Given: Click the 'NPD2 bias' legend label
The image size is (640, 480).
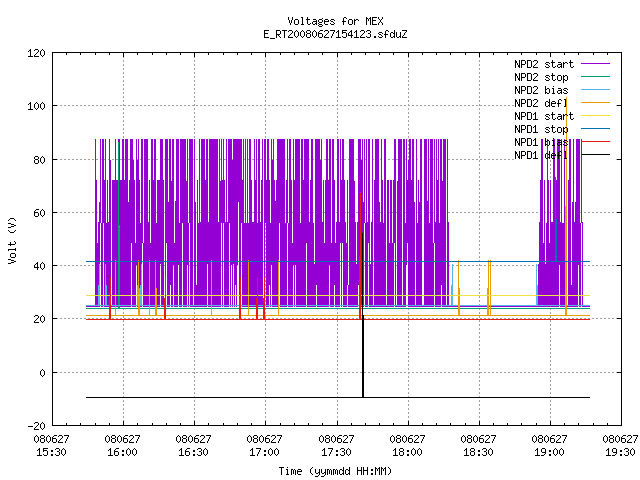Looking at the screenshot, I should pos(541,90).
